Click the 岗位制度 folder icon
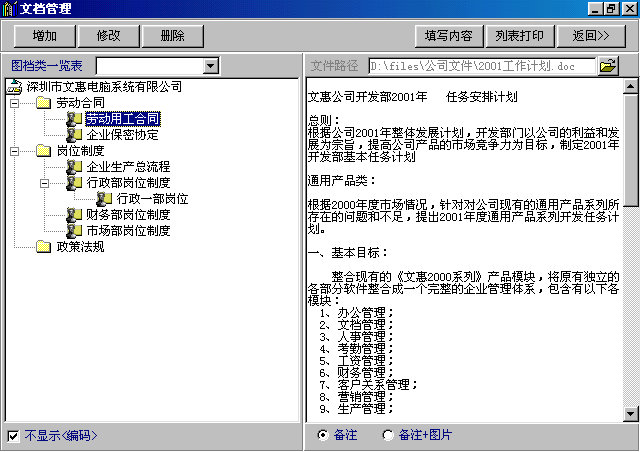Screen dimensions: 640x452 pos(43,151)
